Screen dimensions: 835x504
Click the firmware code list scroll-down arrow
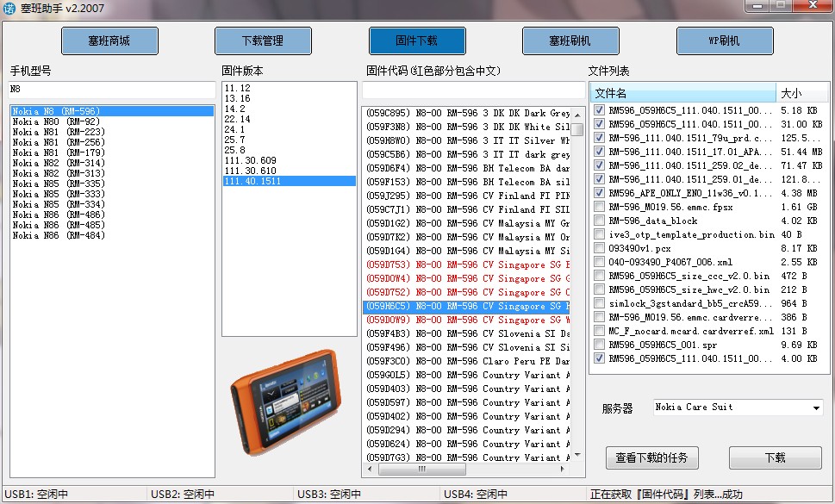click(x=577, y=455)
